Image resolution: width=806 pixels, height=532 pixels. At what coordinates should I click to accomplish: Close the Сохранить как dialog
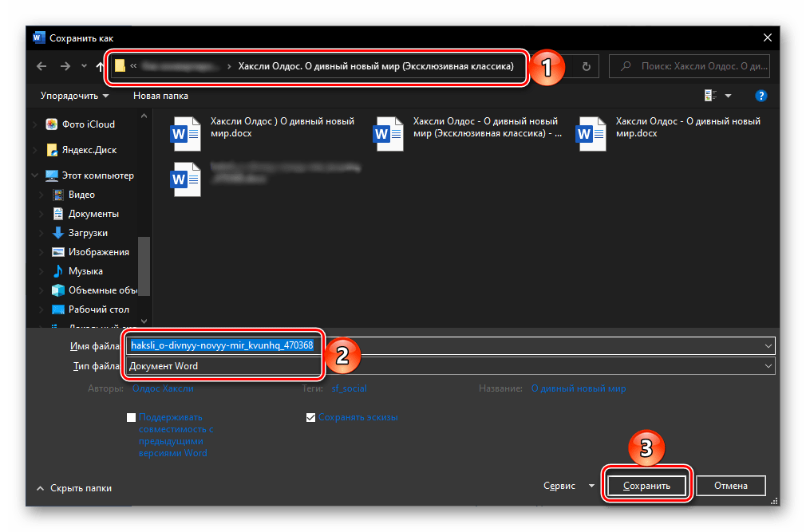pyautogui.click(x=767, y=37)
